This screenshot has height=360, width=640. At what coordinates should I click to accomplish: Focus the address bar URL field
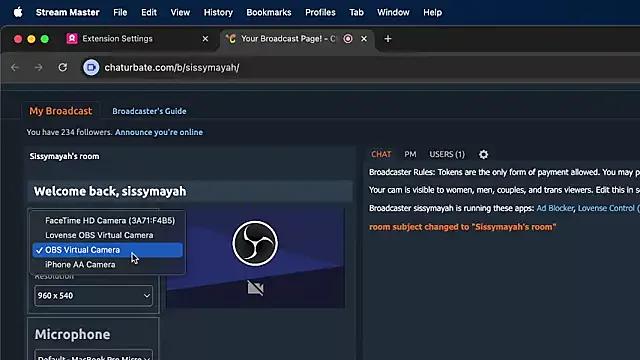coord(172,68)
